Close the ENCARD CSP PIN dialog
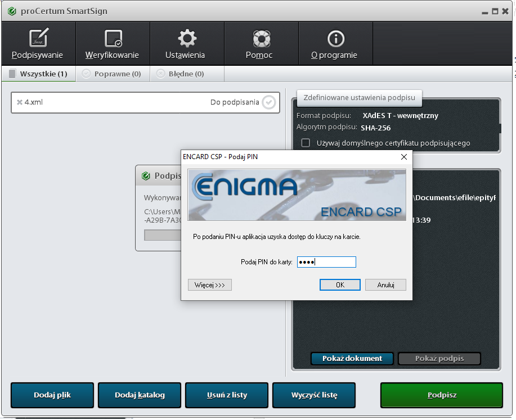The width and height of the screenshot is (516, 420). click(404, 157)
